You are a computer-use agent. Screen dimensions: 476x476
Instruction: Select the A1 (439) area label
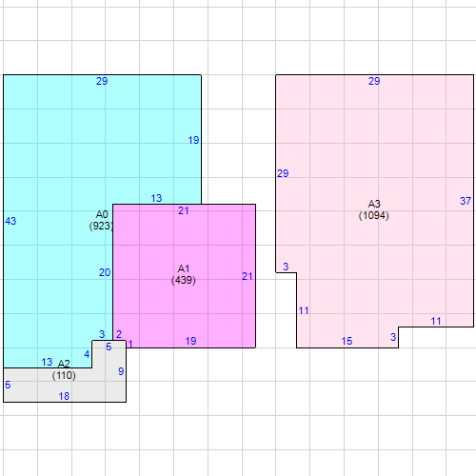coord(184,274)
